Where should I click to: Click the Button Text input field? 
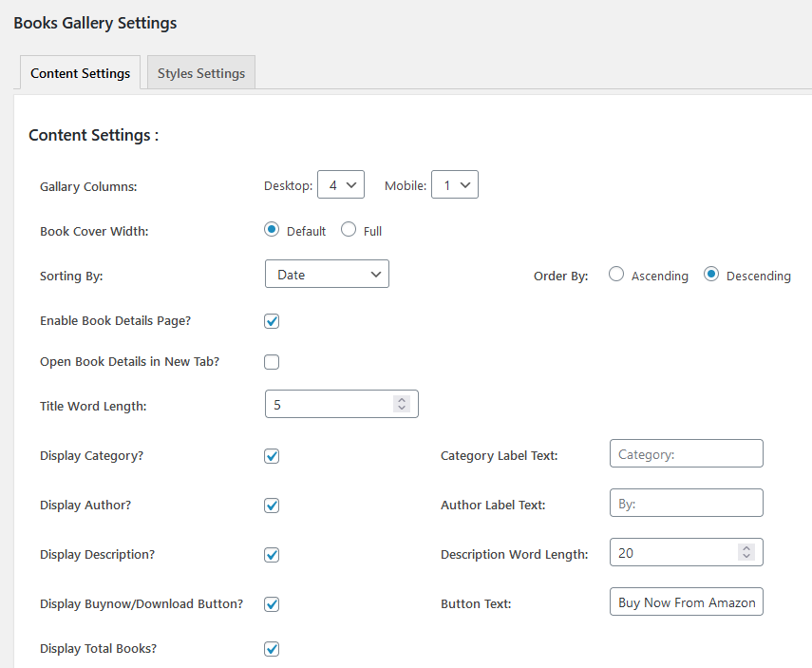point(686,601)
